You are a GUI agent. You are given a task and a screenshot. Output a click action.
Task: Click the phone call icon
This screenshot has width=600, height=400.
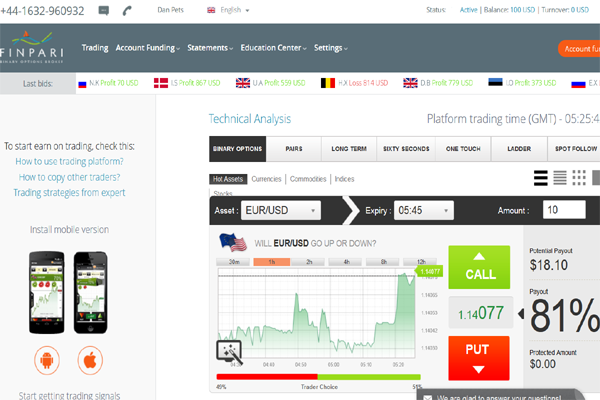pyautogui.click(x=127, y=10)
